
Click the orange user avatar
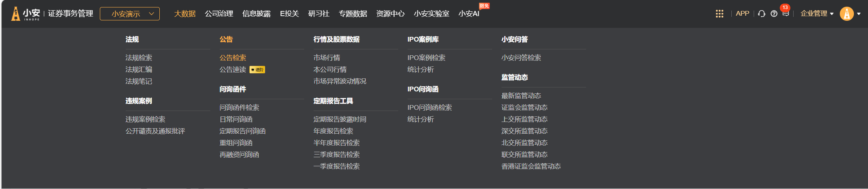pyautogui.click(x=846, y=14)
